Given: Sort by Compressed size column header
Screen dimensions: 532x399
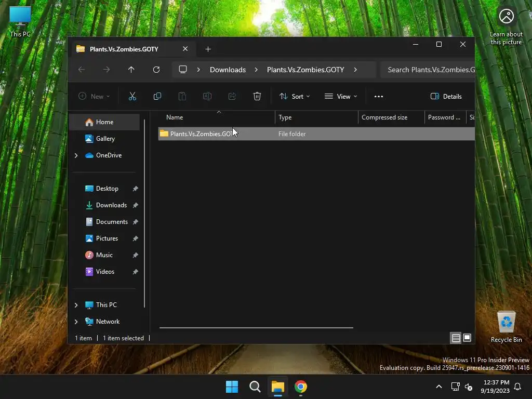Looking at the screenshot, I should pyautogui.click(x=391, y=117).
